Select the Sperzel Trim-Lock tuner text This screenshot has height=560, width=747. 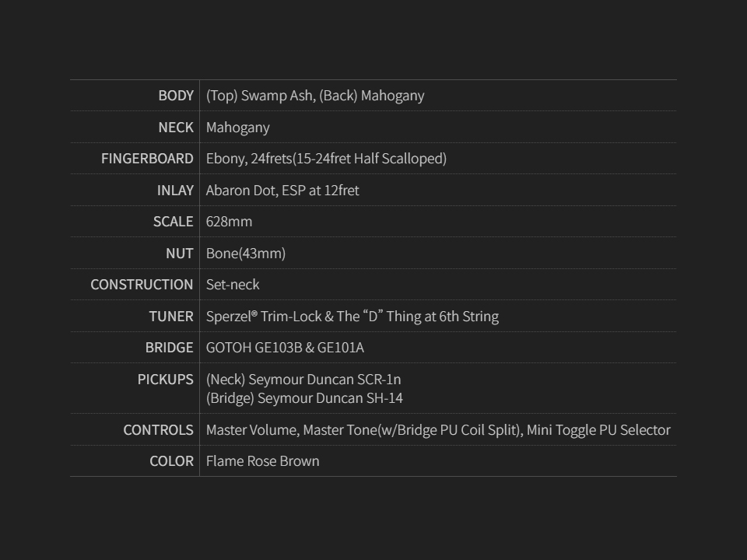click(352, 317)
